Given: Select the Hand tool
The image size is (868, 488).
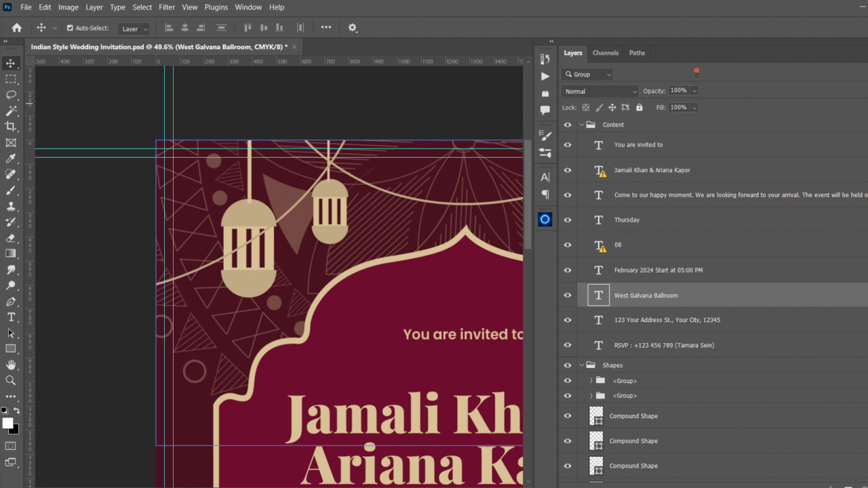Looking at the screenshot, I should 11,365.
